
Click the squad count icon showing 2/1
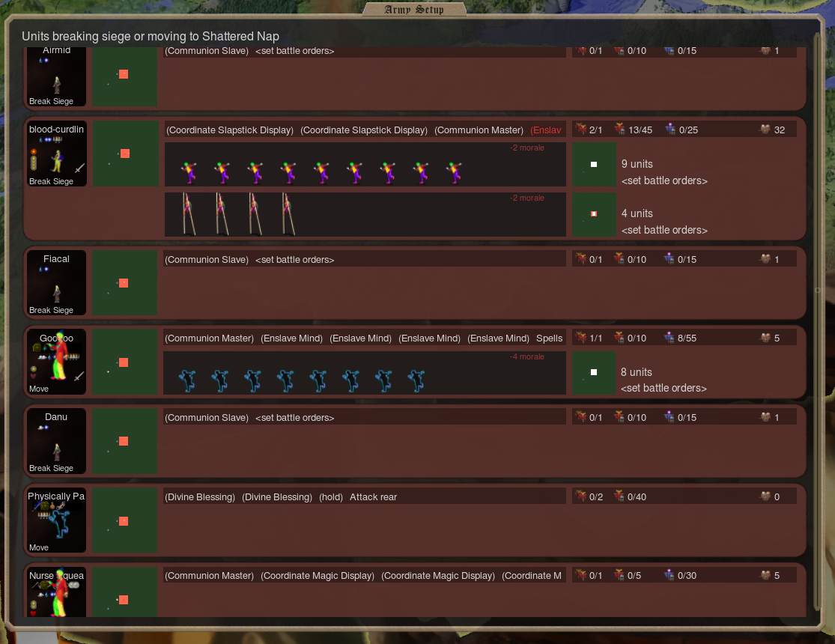581,129
